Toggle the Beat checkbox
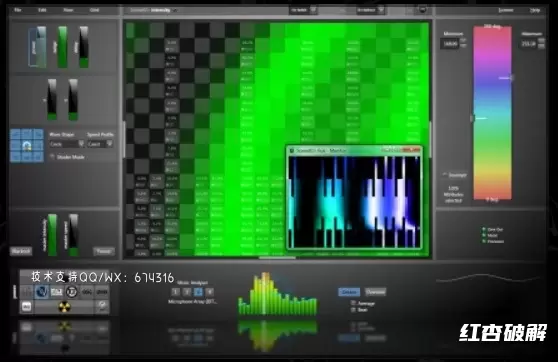Image resolution: width=558 pixels, height=362 pixels. 353,310
